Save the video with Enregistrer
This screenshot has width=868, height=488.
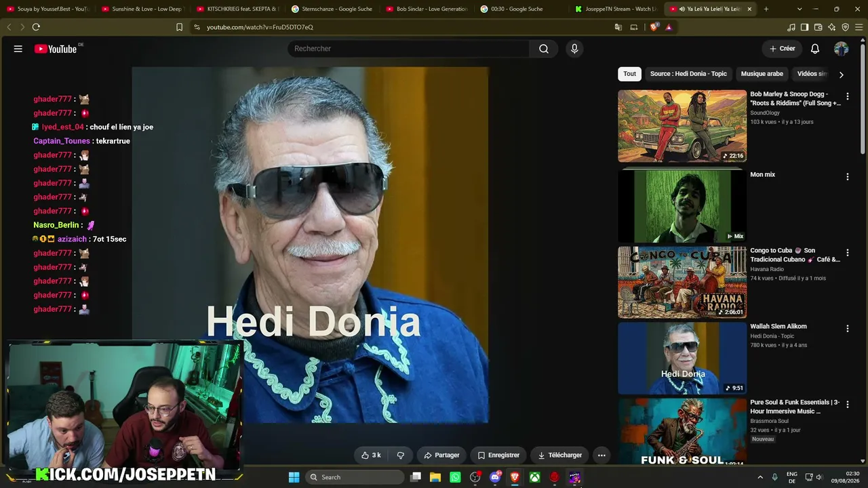pos(498,455)
